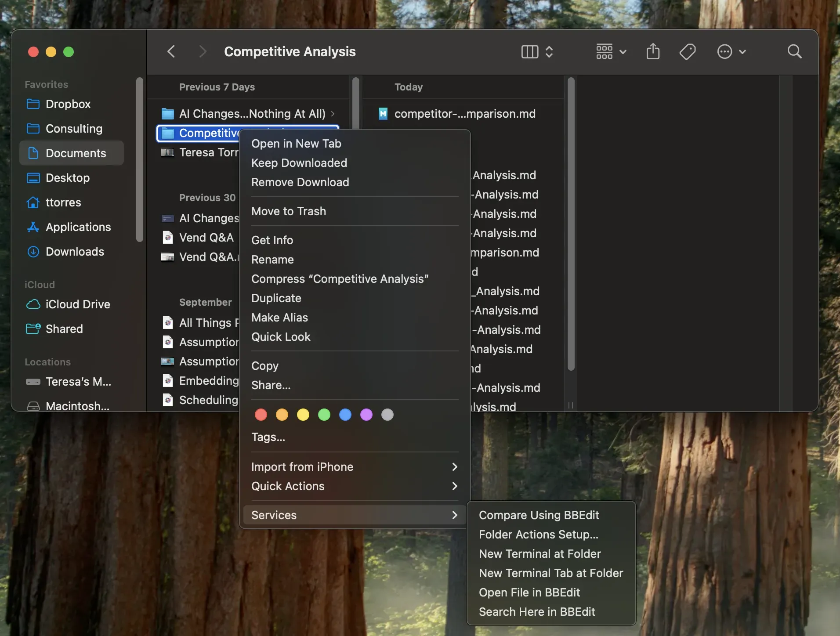Open the Applications sidebar entry
The height and width of the screenshot is (636, 840).
point(78,227)
